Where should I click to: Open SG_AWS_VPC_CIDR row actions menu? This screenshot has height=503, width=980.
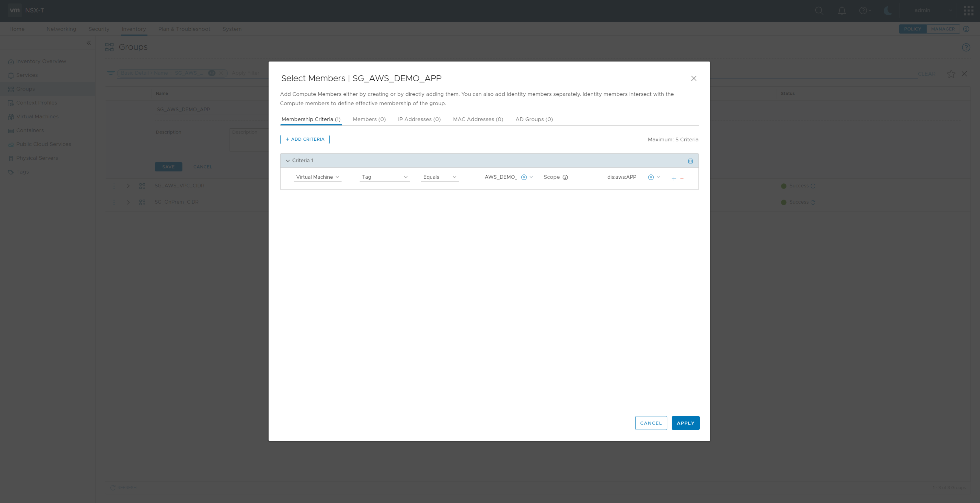click(x=114, y=186)
